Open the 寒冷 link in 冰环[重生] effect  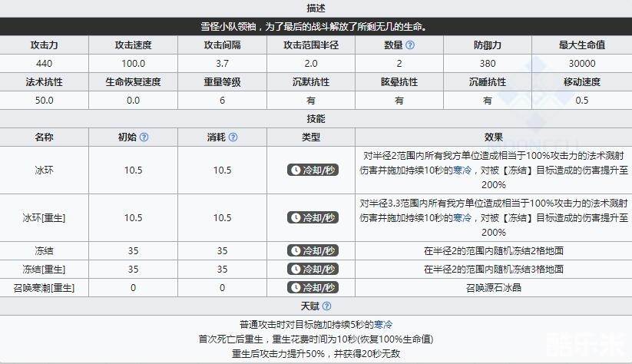pyautogui.click(x=462, y=217)
